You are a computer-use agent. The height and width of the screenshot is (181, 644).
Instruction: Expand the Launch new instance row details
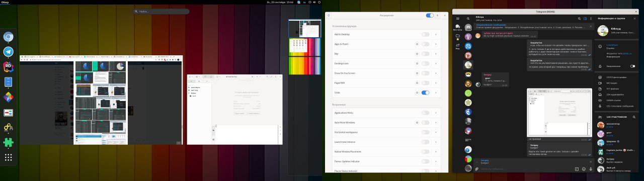click(x=436, y=142)
